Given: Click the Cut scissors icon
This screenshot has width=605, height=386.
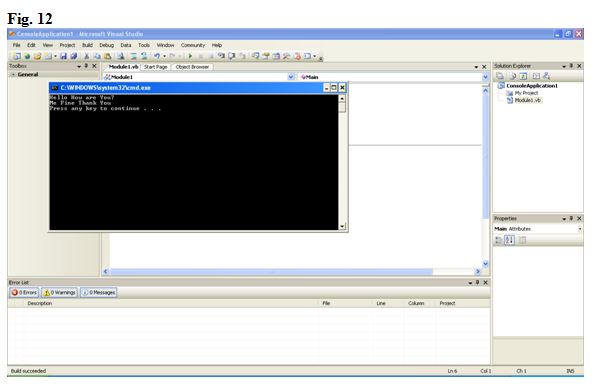Looking at the screenshot, I should (x=87, y=56).
